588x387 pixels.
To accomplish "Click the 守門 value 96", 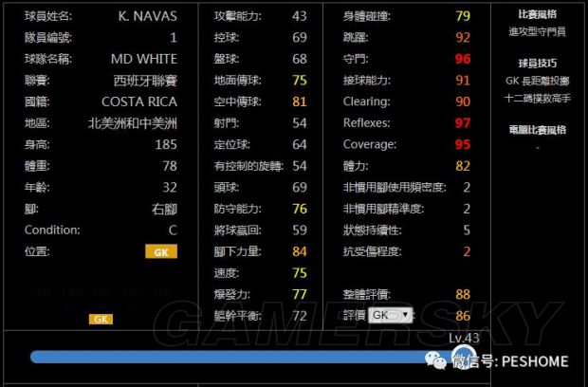I will click(463, 59).
